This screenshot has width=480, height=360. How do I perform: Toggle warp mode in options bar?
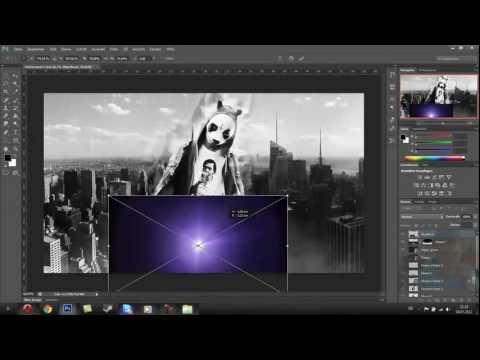pos(280,59)
